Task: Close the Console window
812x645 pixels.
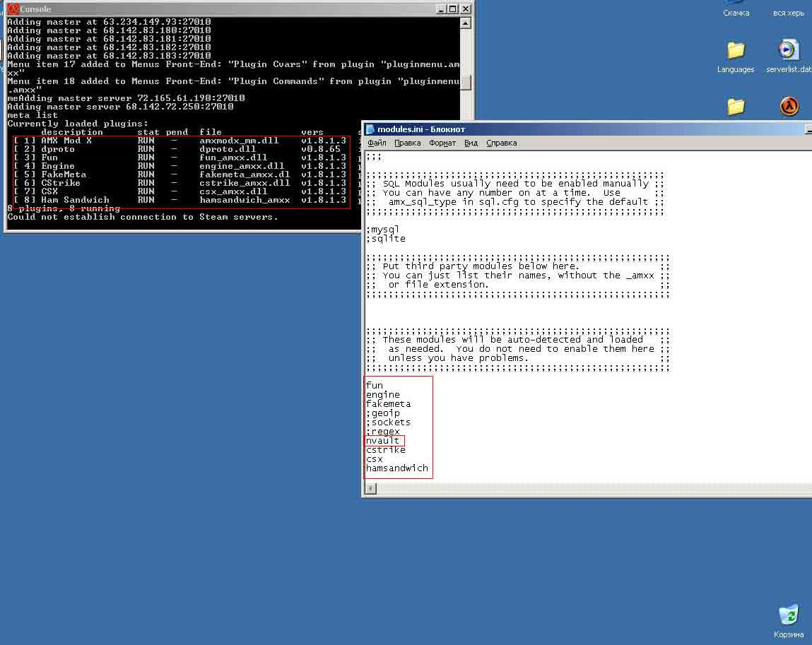Action: pyautogui.click(x=466, y=8)
